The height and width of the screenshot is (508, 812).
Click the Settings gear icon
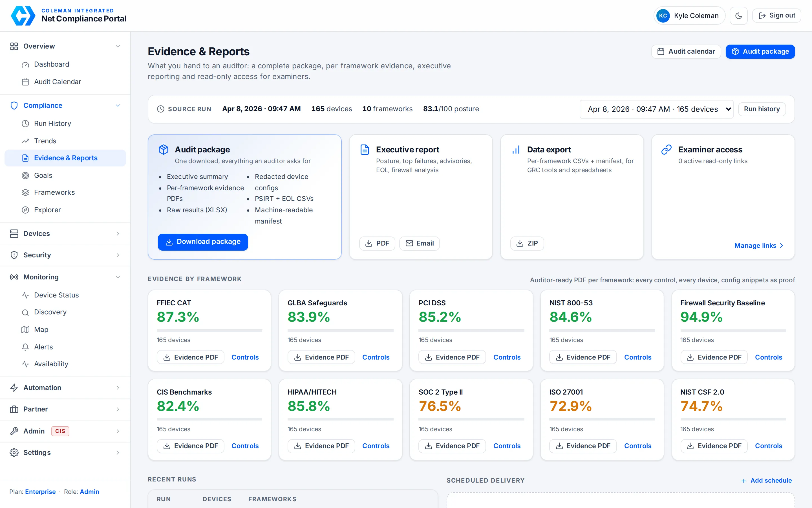coord(14,453)
